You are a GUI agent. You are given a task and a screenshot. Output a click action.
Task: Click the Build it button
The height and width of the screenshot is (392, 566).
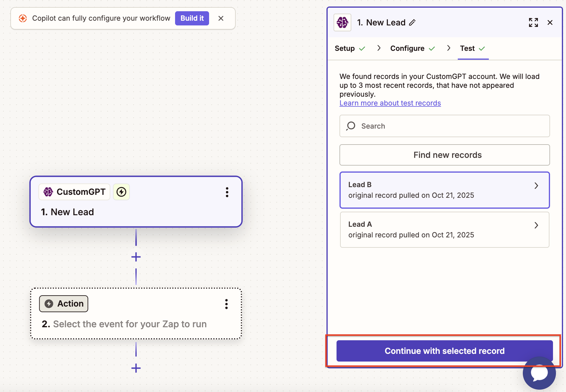[x=192, y=18]
